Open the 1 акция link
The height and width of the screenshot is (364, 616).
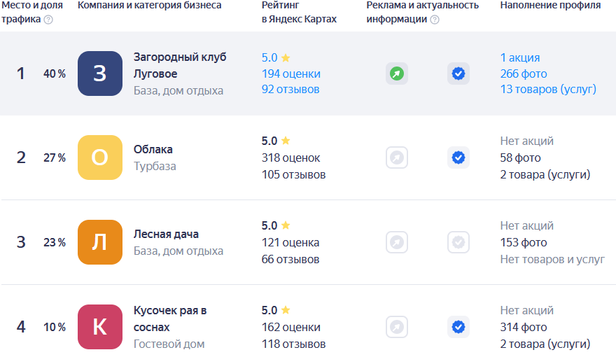click(520, 57)
